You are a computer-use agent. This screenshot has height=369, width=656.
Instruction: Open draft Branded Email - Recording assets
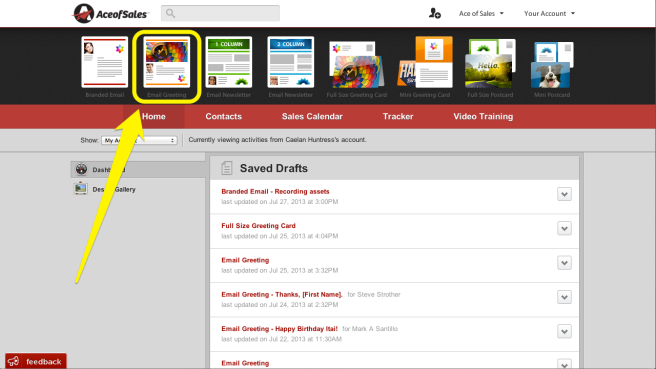pyautogui.click(x=275, y=191)
